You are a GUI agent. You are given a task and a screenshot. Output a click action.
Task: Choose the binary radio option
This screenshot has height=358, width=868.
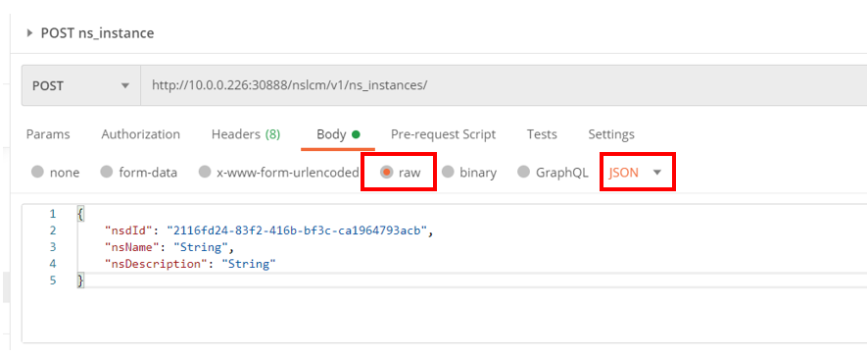[448, 173]
